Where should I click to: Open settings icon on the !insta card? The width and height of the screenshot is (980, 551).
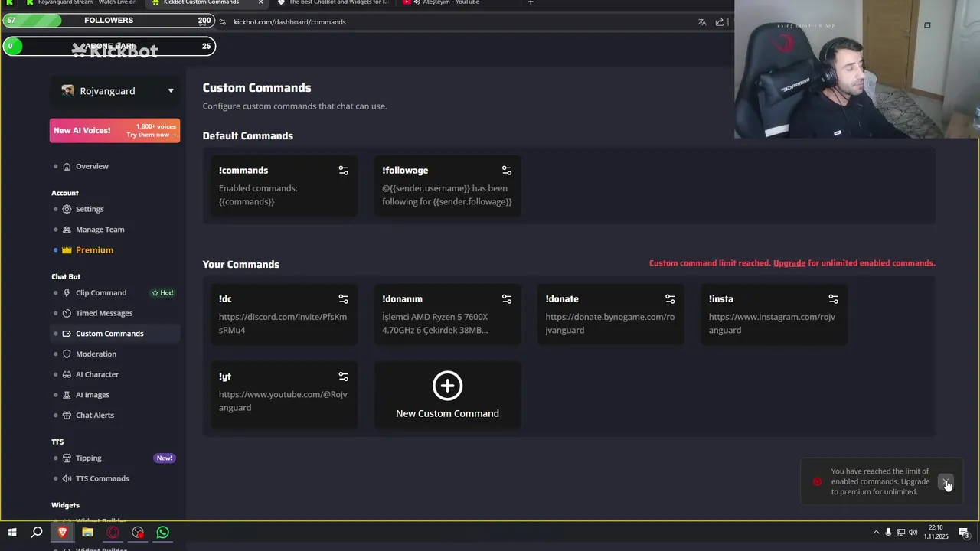[833, 299]
